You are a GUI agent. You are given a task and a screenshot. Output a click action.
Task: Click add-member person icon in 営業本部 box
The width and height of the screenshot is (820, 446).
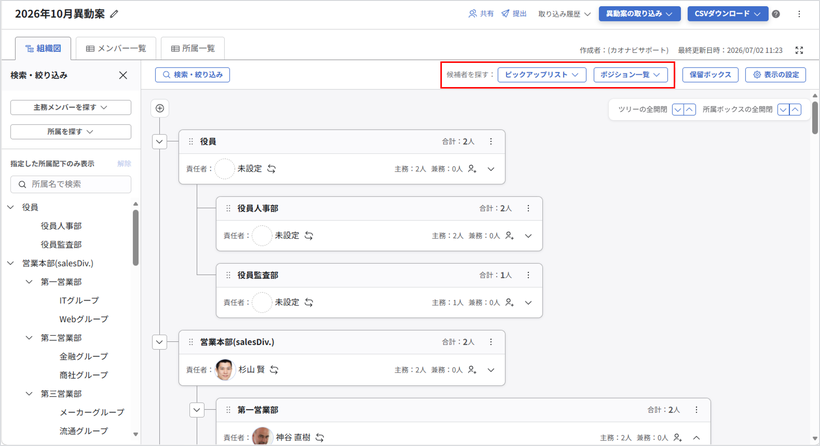(472, 370)
